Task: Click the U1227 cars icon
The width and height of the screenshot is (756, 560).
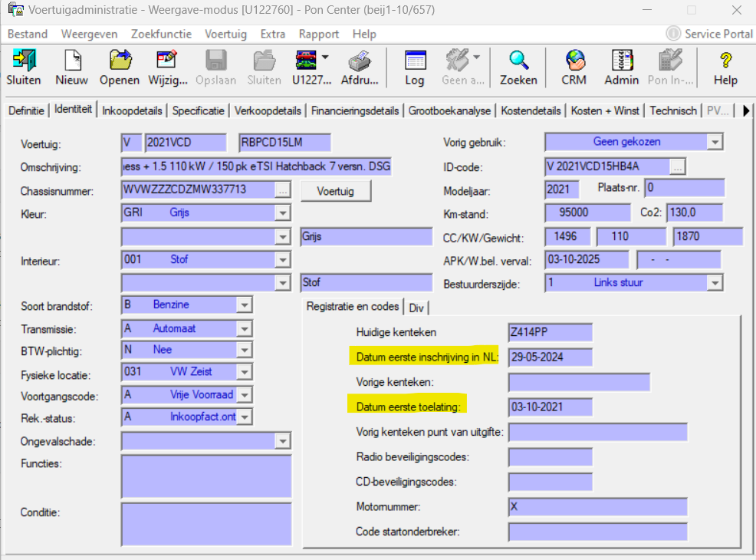Action: (x=306, y=61)
